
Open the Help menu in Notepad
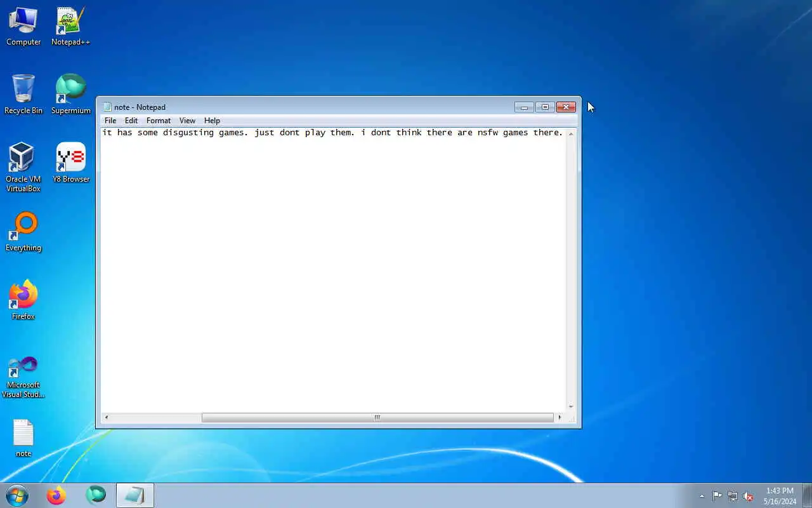coord(212,121)
